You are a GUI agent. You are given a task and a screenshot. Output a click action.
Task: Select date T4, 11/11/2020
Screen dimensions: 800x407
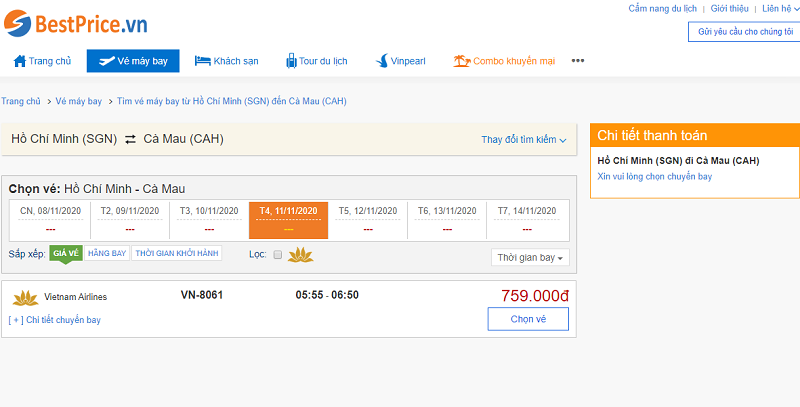[x=288, y=220]
